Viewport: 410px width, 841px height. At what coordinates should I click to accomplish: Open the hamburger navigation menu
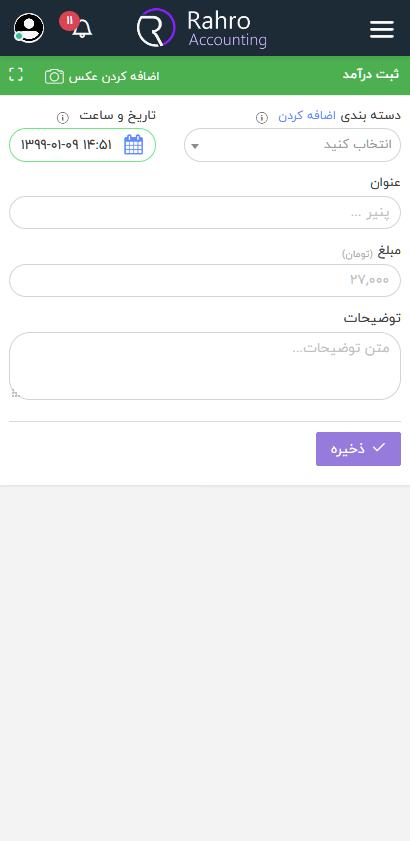click(382, 29)
